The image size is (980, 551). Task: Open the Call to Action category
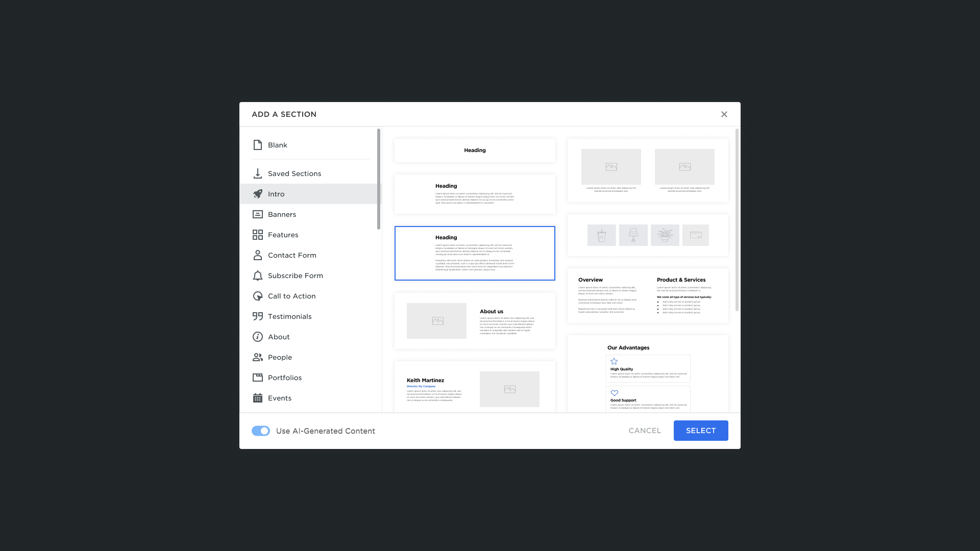(291, 296)
